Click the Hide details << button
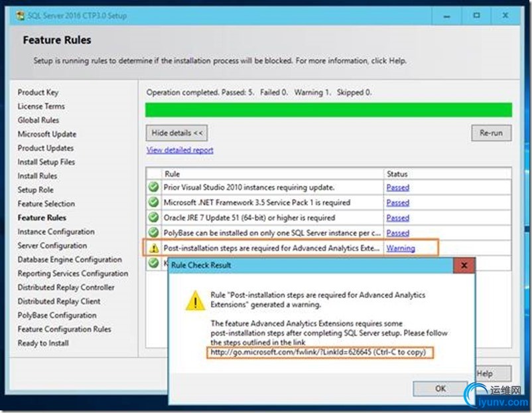532x413 pixels. pos(176,133)
